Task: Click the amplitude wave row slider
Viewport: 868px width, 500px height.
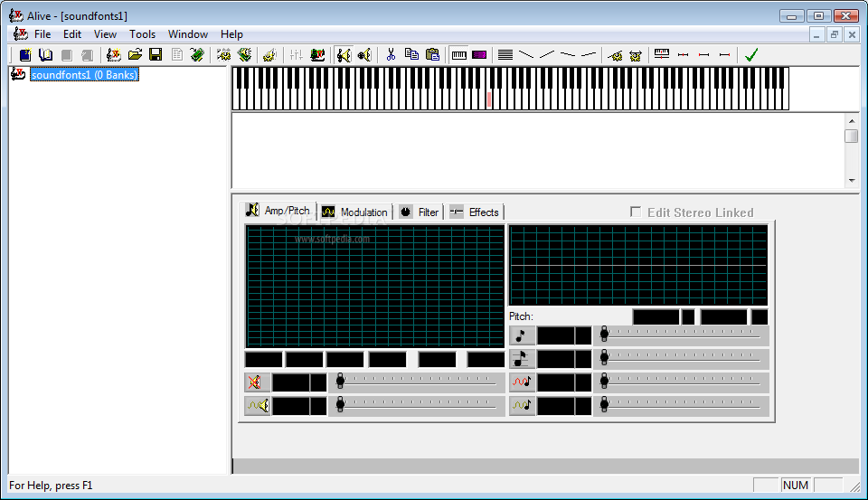Action: coord(417,405)
